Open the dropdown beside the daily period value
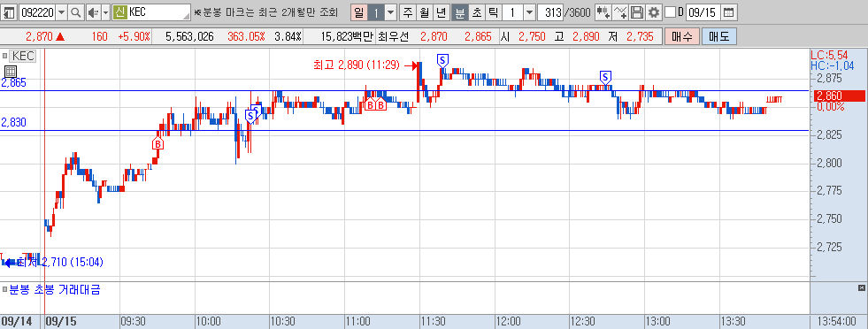The image size is (868, 329). [390, 11]
